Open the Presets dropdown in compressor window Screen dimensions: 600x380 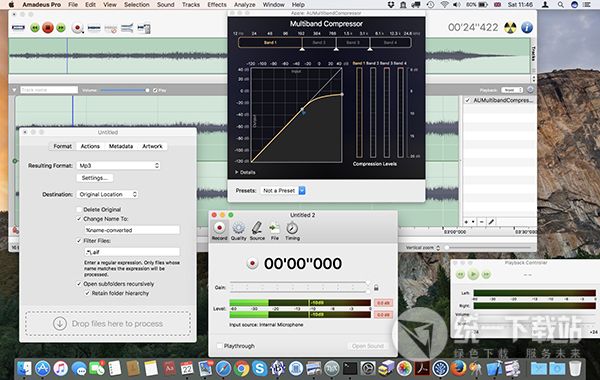283,190
